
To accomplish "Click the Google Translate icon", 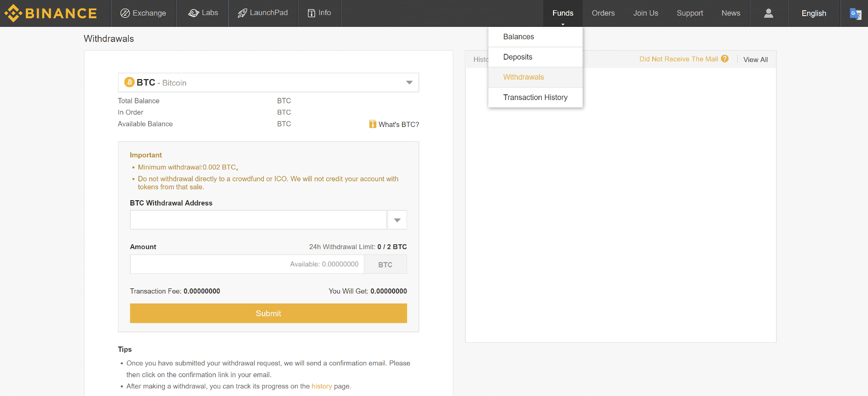I will point(855,13).
